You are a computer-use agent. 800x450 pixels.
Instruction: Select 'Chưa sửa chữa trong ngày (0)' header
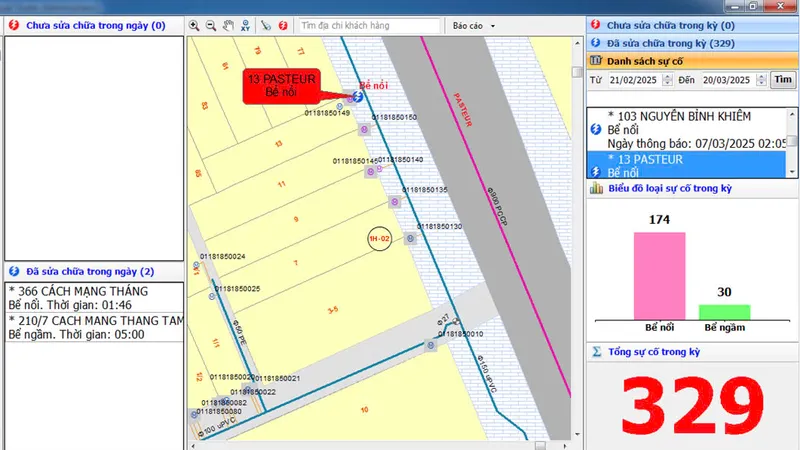pos(94,25)
